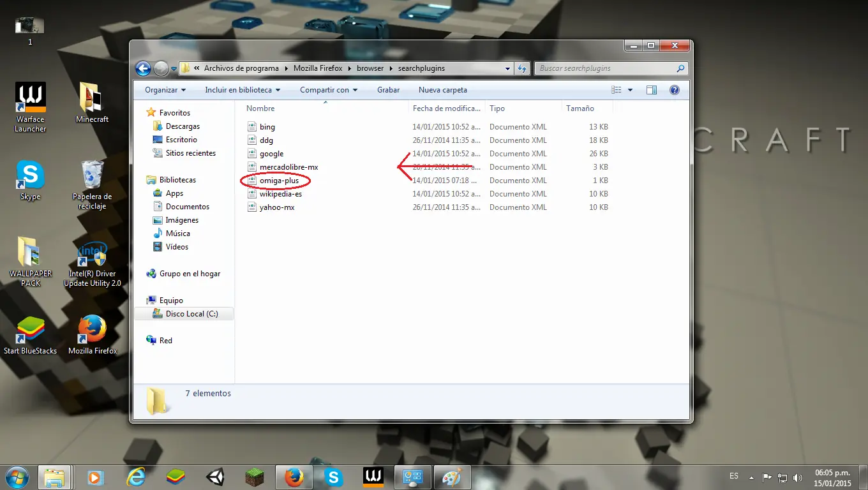This screenshot has height=490, width=868.
Task: Select the WALLPAPER PACK desktop folder
Action: tap(30, 262)
